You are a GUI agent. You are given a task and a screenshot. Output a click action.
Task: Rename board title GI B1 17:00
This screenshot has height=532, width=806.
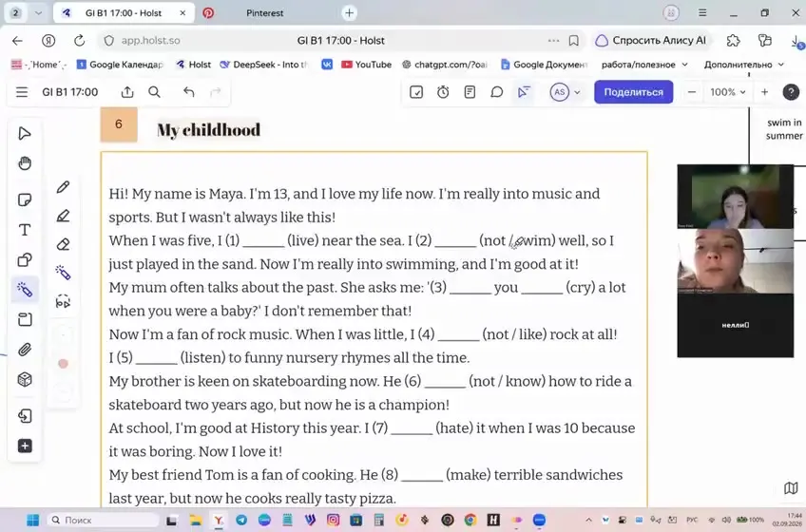70,92
